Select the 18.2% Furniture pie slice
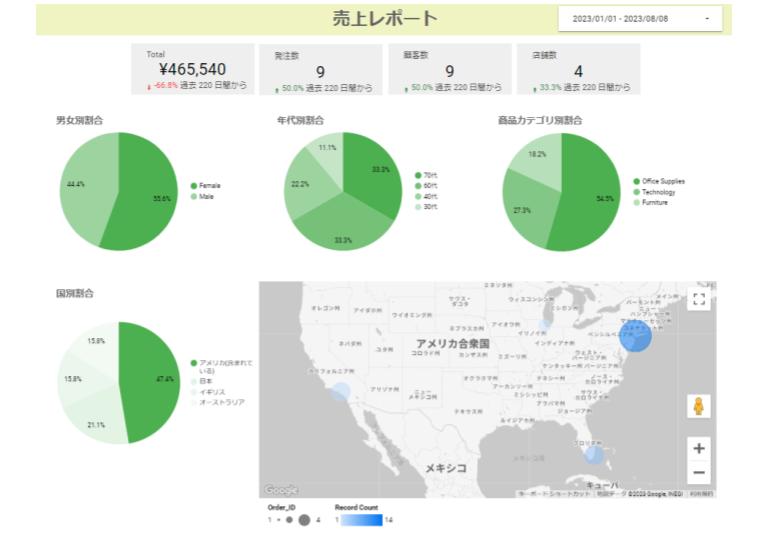 click(x=539, y=159)
